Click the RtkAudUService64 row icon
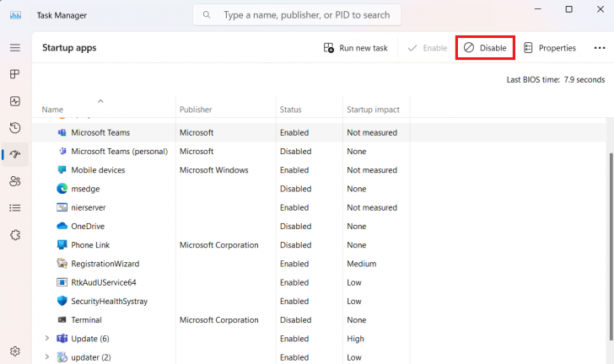Viewport: 614px width, 364px height. coord(62,282)
